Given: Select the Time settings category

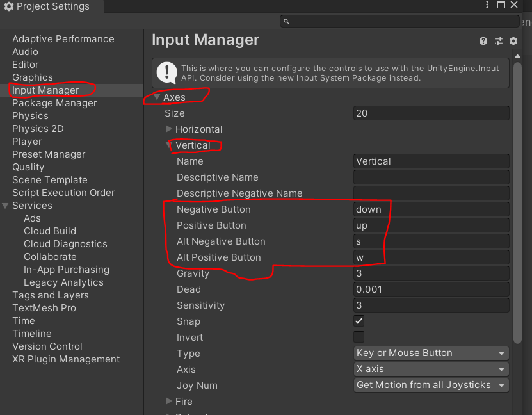Looking at the screenshot, I should coord(24,321).
